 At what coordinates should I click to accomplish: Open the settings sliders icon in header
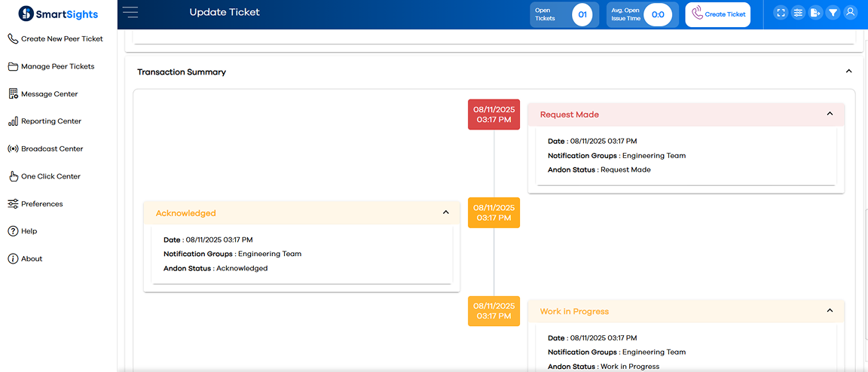(x=798, y=13)
